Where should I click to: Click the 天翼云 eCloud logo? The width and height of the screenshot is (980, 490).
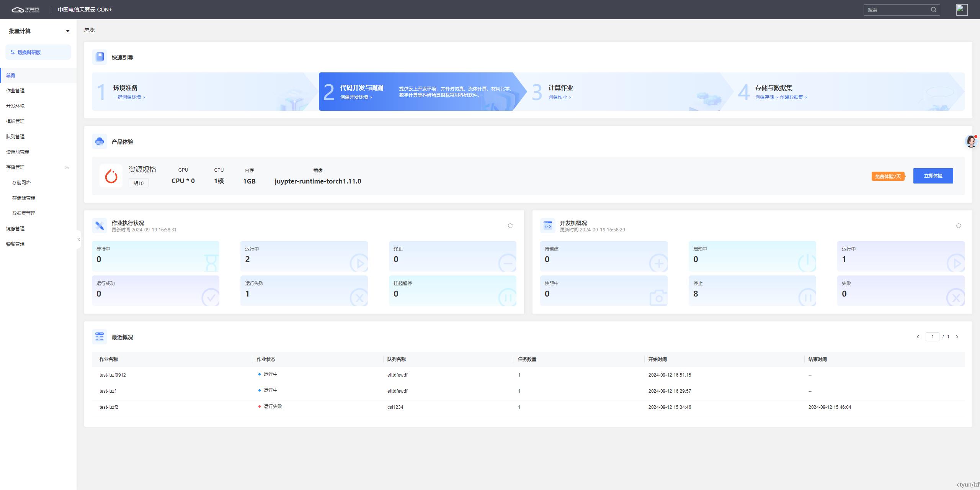click(x=25, y=10)
